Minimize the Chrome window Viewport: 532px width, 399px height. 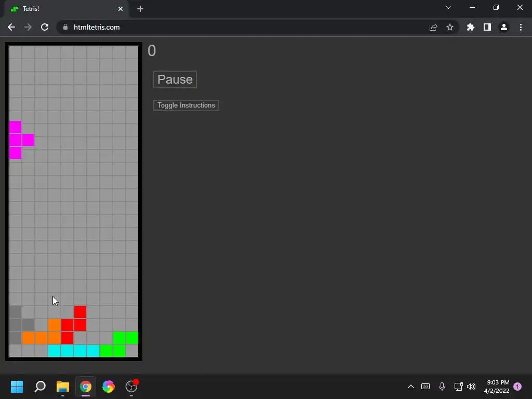[x=472, y=7]
